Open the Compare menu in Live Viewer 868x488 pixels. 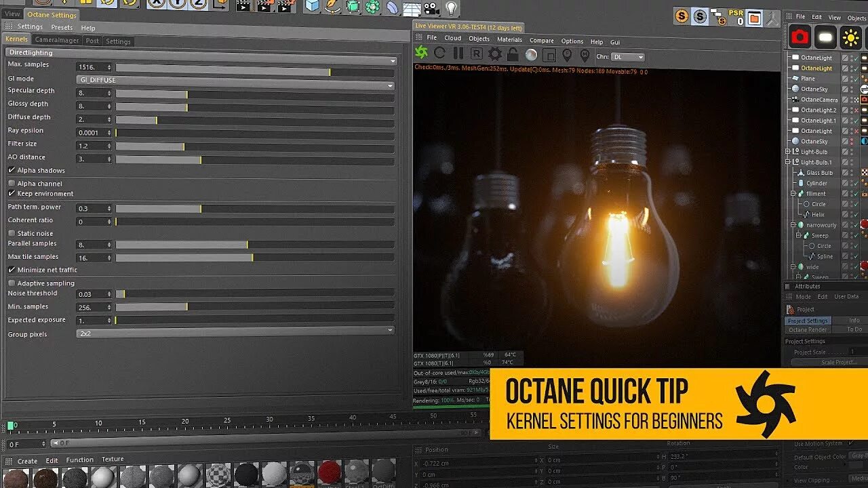pos(541,41)
